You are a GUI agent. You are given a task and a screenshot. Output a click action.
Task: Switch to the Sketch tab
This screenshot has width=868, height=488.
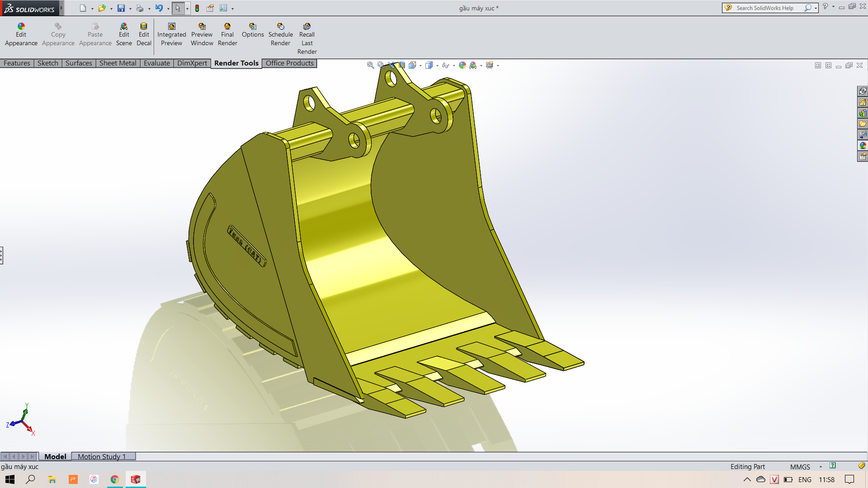point(48,63)
